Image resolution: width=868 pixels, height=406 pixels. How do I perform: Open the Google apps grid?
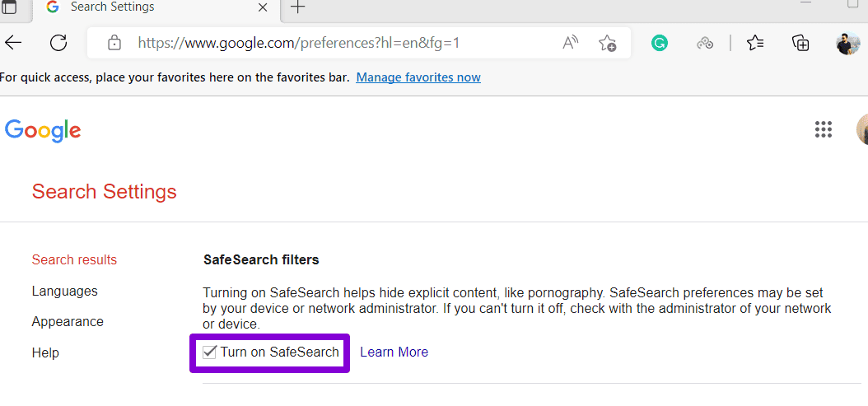(x=824, y=129)
